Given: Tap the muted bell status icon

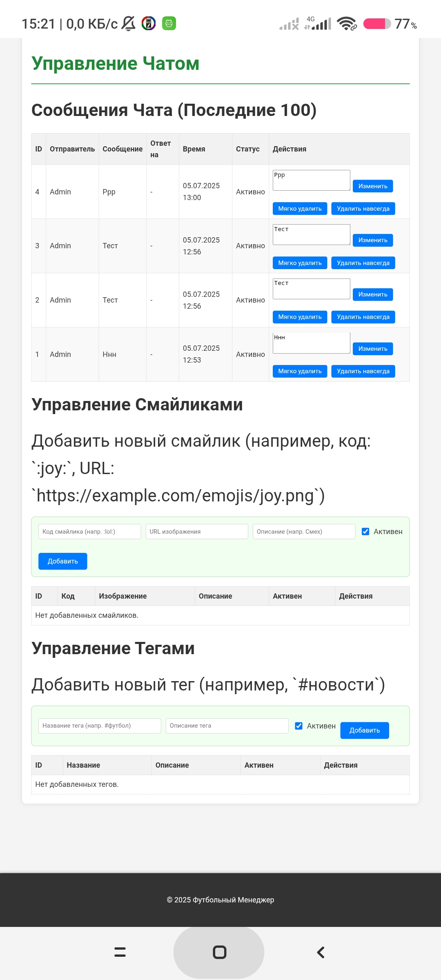Looking at the screenshot, I should [129, 23].
